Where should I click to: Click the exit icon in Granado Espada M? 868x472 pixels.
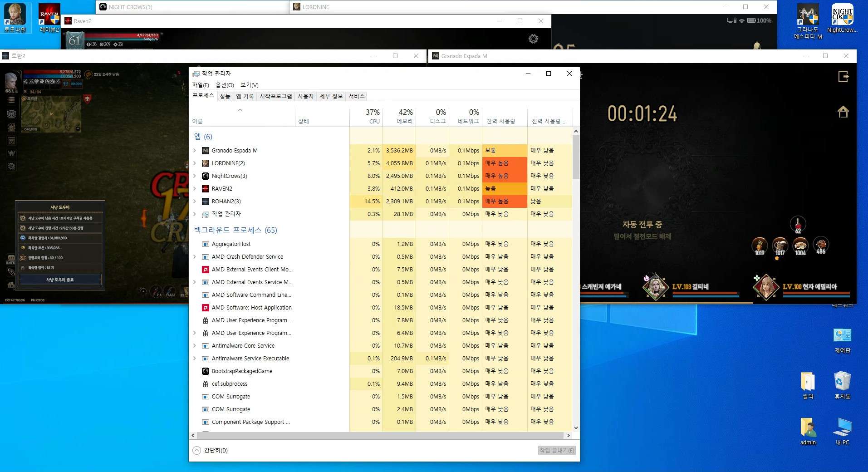[843, 77]
